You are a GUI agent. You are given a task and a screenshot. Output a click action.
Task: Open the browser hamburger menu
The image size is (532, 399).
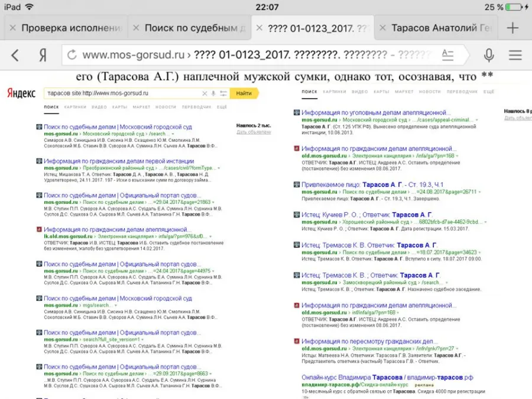[x=515, y=55]
